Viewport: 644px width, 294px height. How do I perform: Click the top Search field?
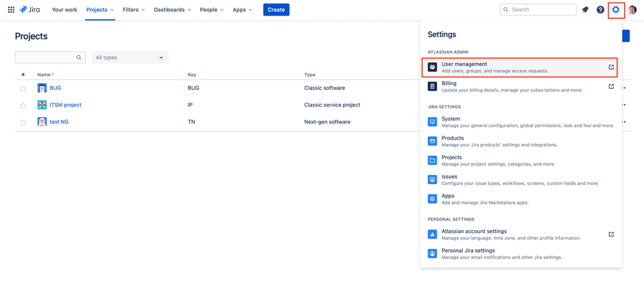[x=538, y=10]
